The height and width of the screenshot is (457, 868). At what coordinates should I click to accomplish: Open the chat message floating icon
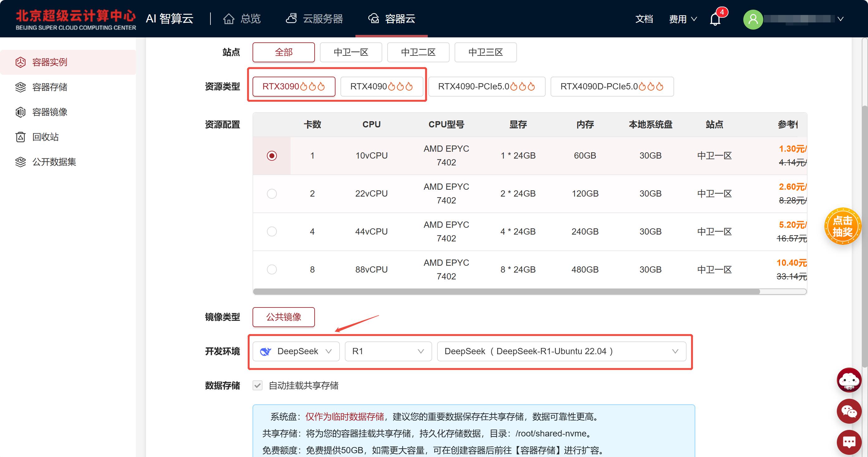coord(849,442)
